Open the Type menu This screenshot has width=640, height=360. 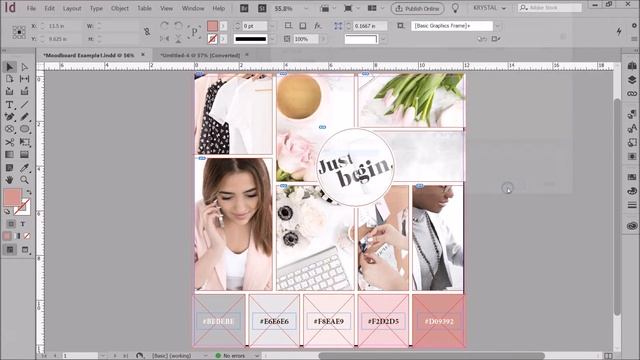(96, 8)
